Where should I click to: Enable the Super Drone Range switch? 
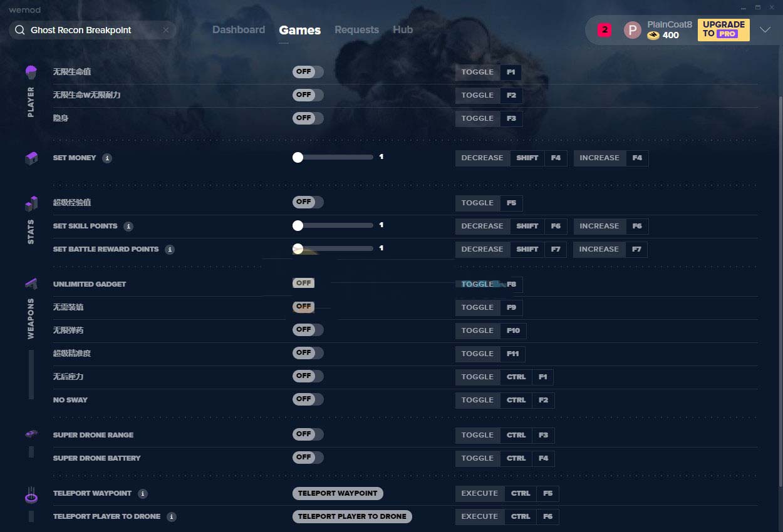coord(308,434)
